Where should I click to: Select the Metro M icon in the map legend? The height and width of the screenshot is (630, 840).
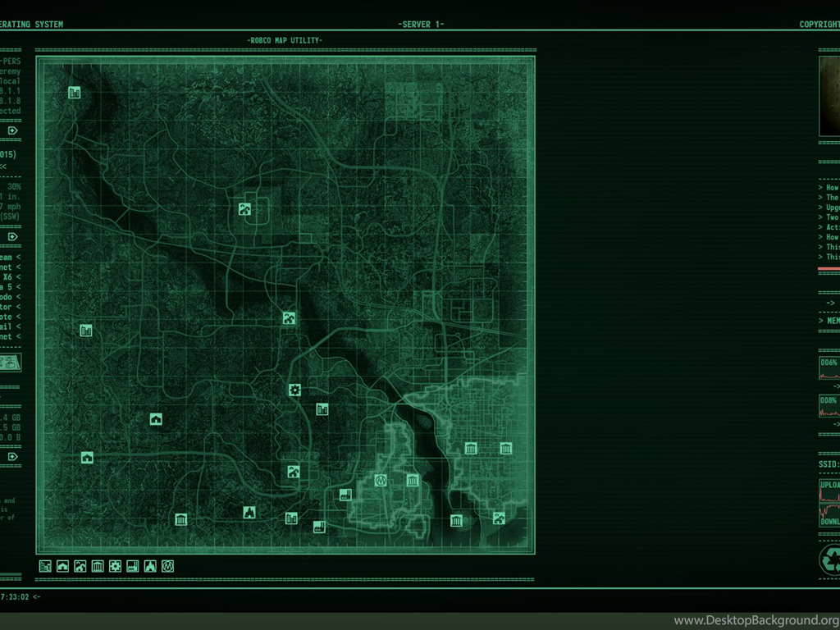click(167, 566)
